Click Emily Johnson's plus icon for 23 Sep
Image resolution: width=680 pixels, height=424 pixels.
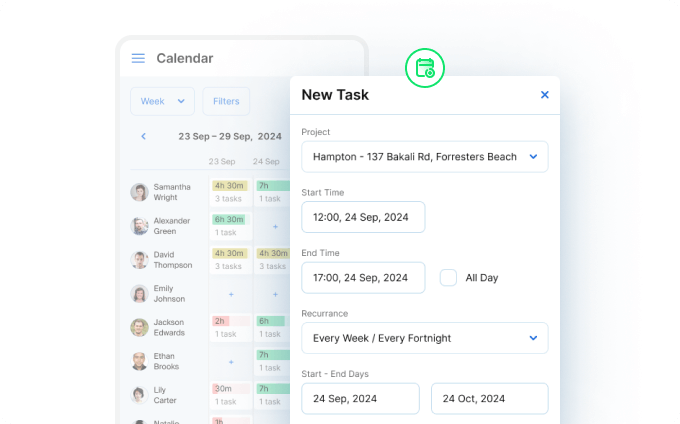pyautogui.click(x=231, y=294)
